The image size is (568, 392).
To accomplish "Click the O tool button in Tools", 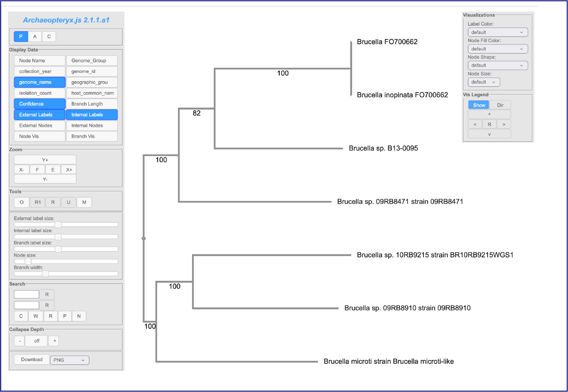I will [22, 202].
